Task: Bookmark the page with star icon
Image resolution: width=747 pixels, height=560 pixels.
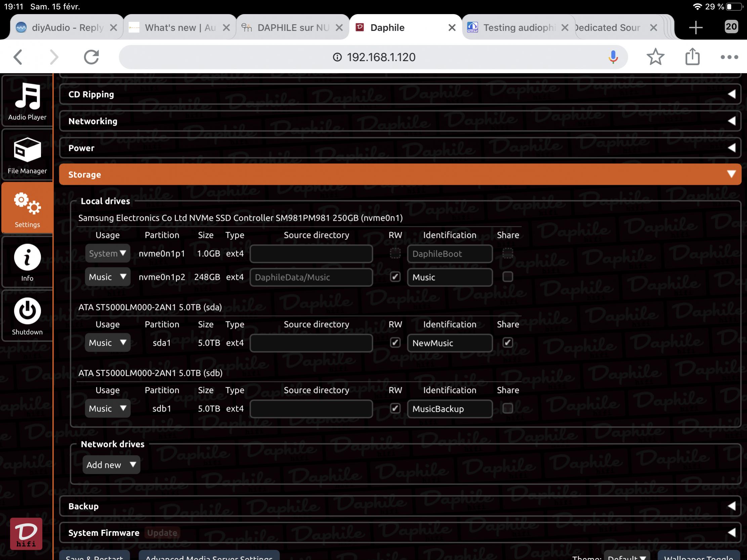Action: pos(656,57)
